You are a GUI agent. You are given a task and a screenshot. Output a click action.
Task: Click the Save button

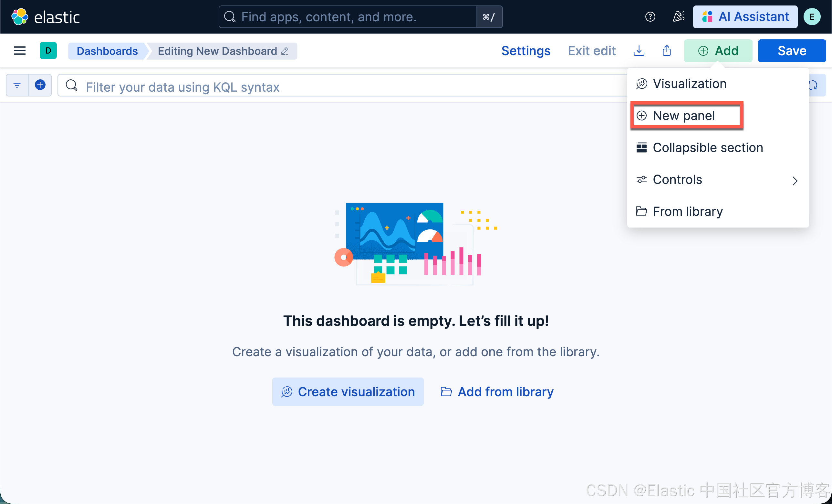[x=792, y=51]
